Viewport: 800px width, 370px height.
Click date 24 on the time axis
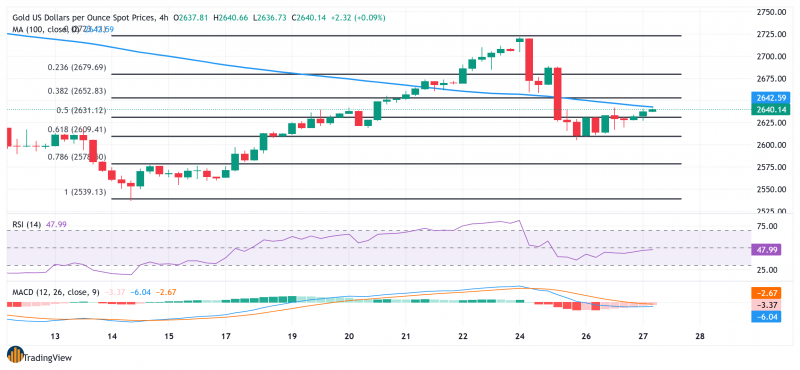click(x=520, y=336)
